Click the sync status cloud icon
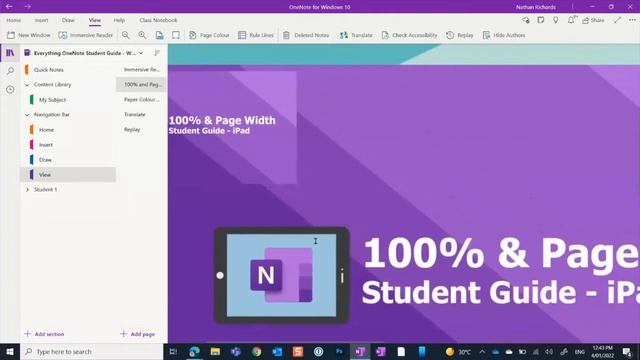The image size is (640, 360). [526, 20]
